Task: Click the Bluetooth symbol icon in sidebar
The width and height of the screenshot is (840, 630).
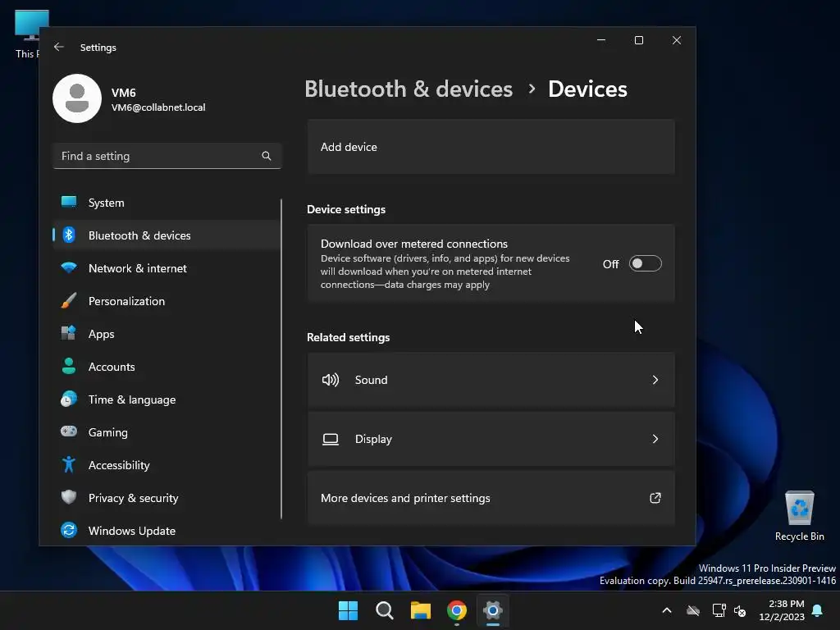Action: point(69,235)
